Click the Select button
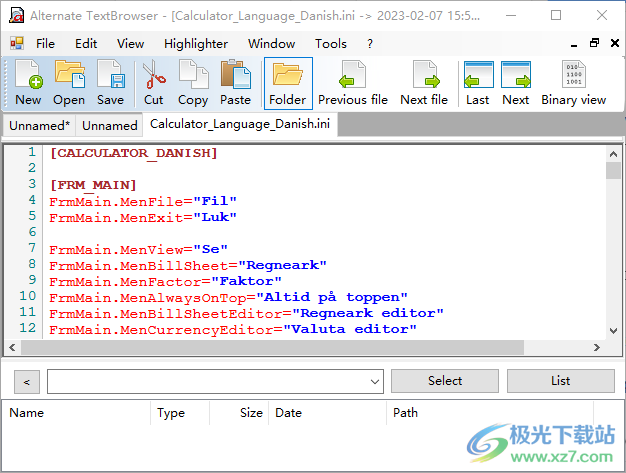The image size is (626, 473). coord(445,381)
